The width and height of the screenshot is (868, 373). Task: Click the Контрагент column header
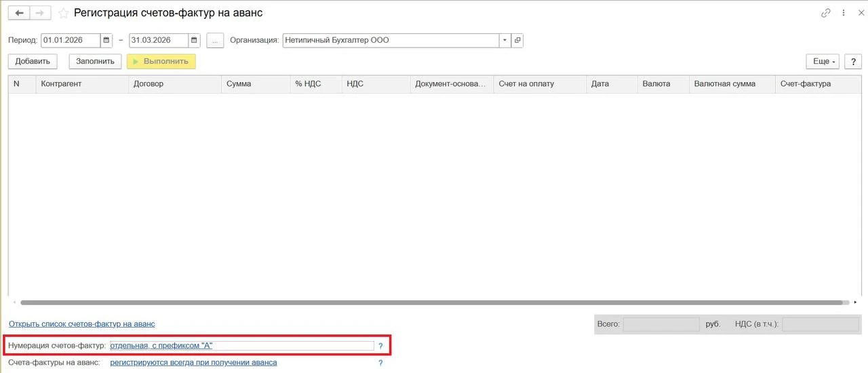(x=82, y=84)
